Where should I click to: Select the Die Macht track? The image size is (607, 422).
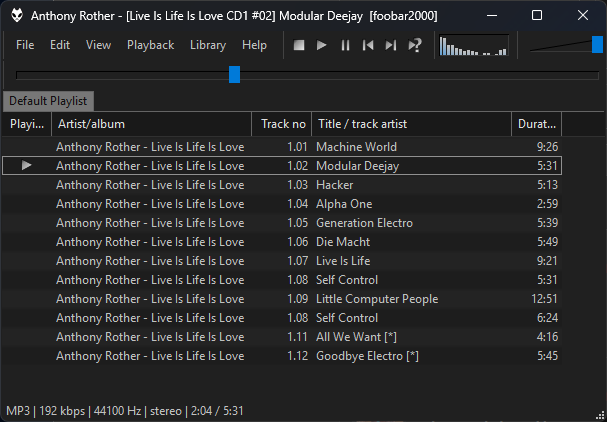point(282,242)
